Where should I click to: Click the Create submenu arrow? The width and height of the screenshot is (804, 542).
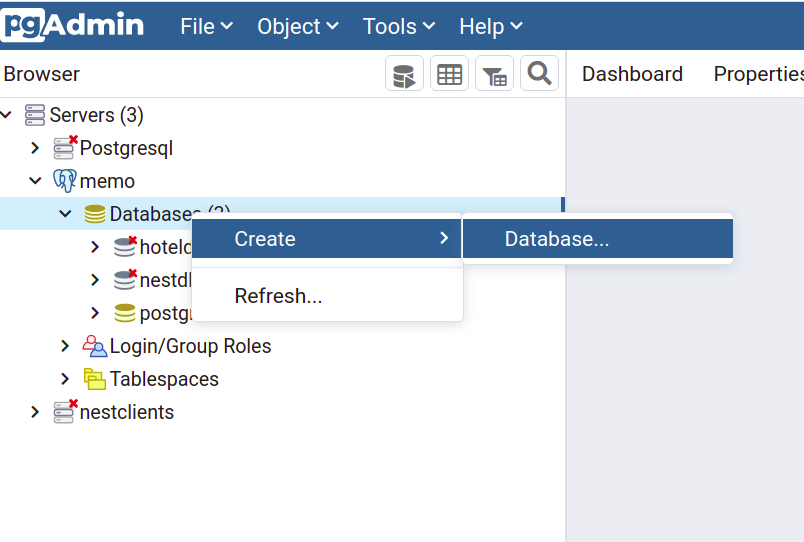point(444,238)
